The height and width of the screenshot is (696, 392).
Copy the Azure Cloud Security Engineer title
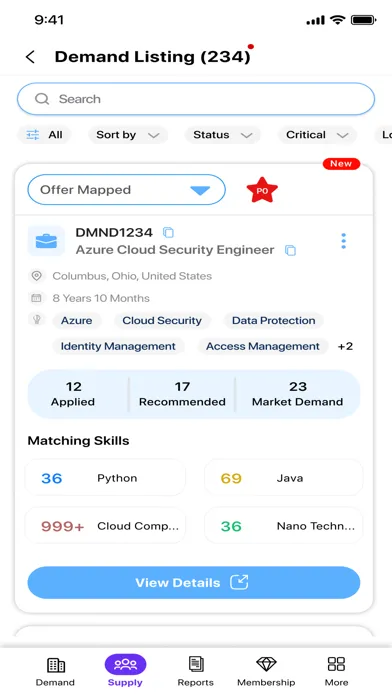290,250
